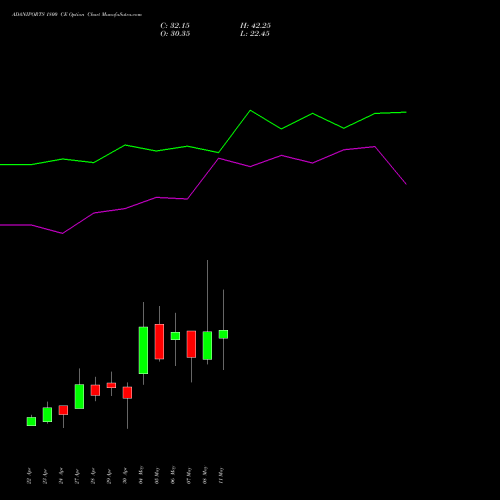
Task: Click the 30 Apr red candlestick
Action: 127,392
